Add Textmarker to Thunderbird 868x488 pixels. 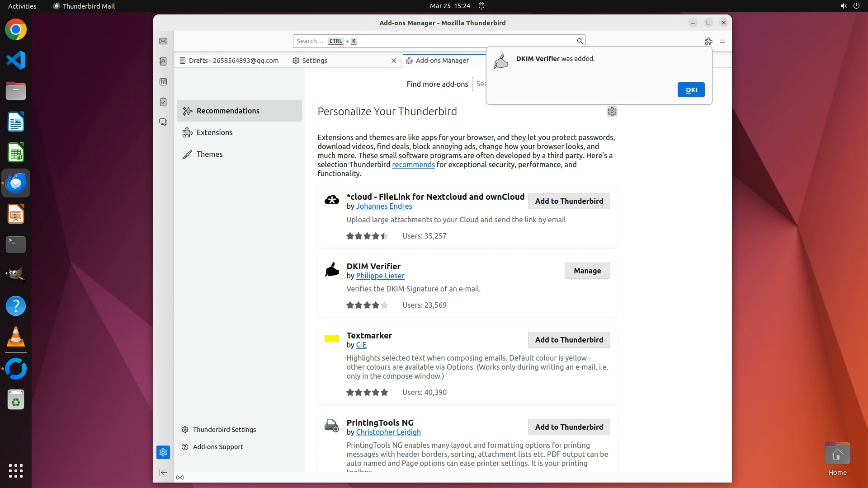(569, 340)
